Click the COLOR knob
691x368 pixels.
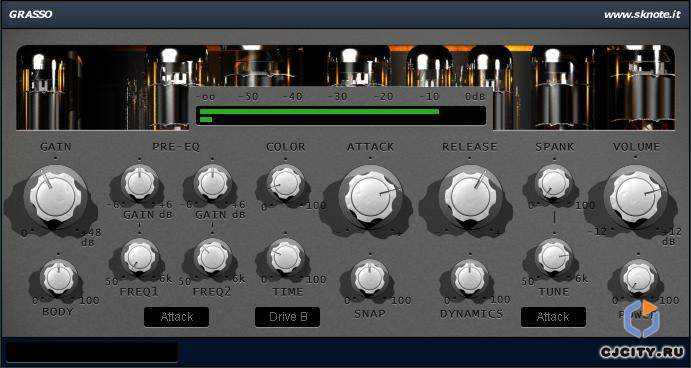click(x=286, y=183)
